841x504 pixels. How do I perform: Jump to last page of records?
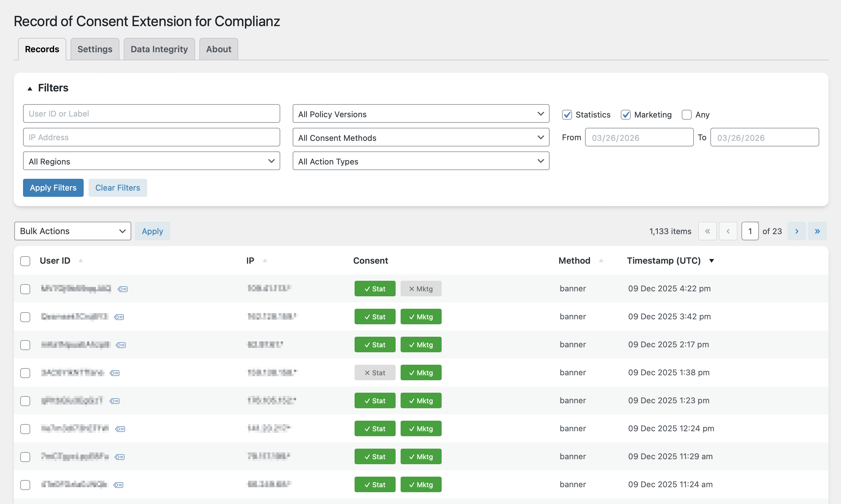(817, 231)
